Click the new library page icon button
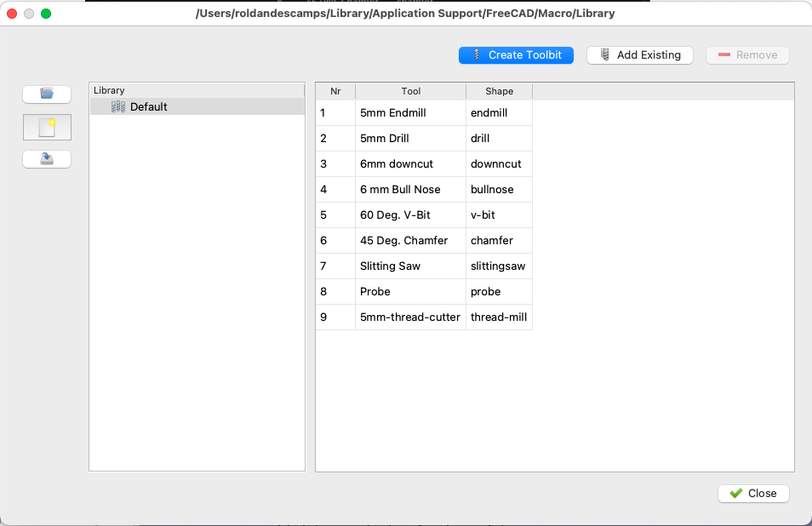Viewport: 812px width, 526px height. [x=47, y=128]
